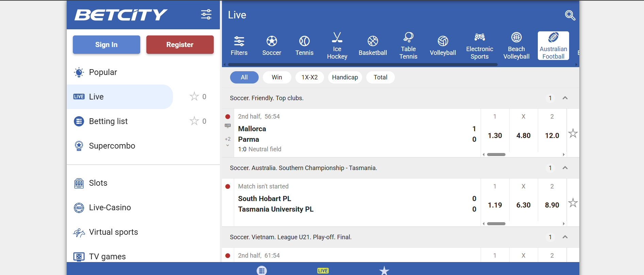
Task: Select the Total market filter
Action: pos(380,77)
